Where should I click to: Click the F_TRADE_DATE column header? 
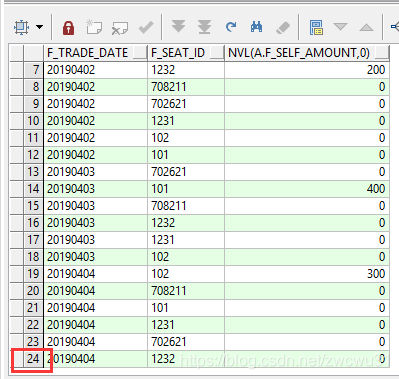(95, 53)
